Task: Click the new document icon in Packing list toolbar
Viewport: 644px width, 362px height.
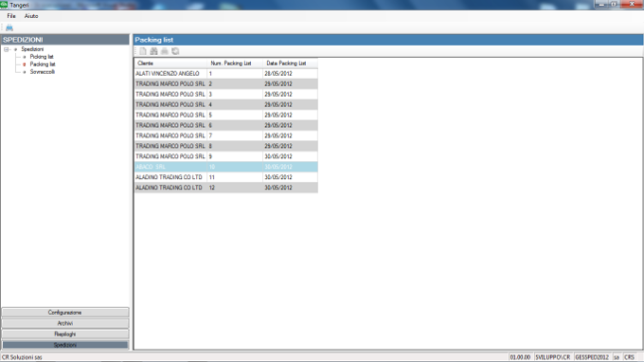Action: (x=143, y=51)
